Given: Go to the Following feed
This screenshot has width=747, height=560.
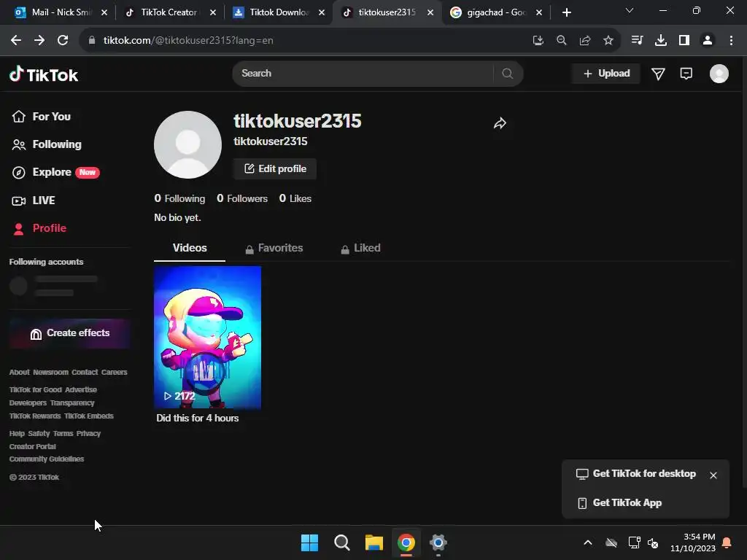Looking at the screenshot, I should pyautogui.click(x=47, y=144).
